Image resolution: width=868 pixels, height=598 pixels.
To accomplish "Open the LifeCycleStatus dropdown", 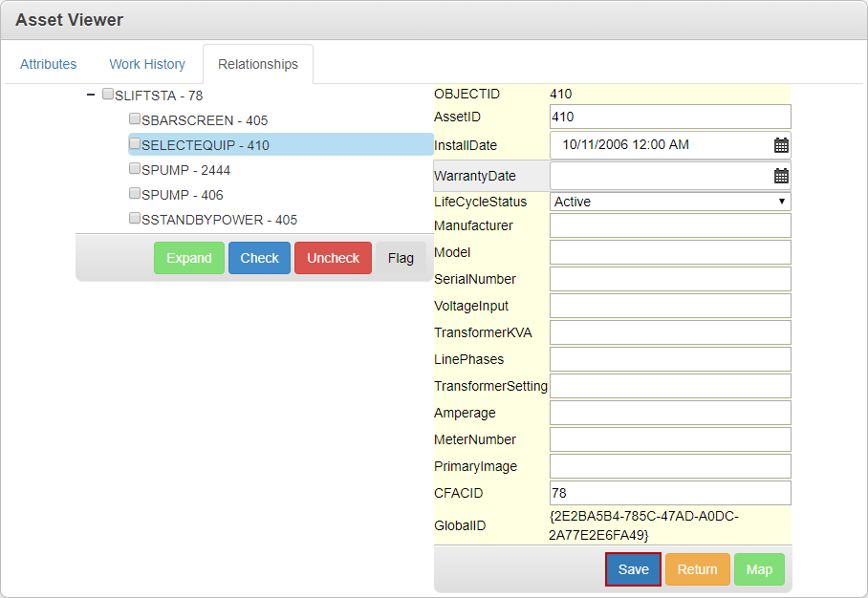I will click(x=670, y=202).
